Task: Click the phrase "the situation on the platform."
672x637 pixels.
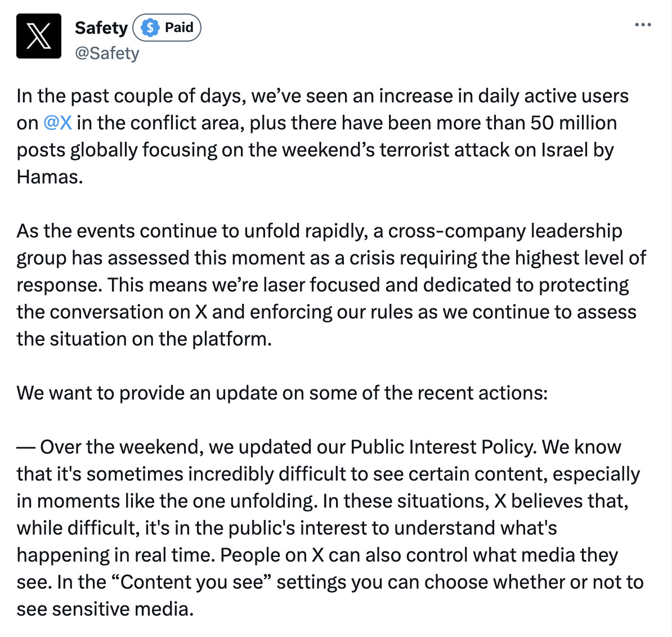Action: [x=144, y=339]
